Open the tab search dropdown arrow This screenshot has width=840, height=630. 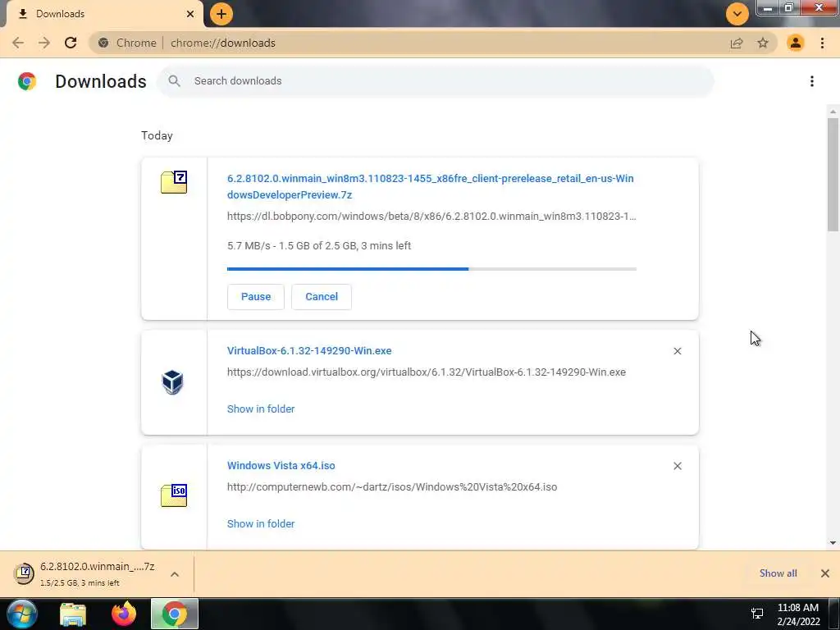[737, 14]
